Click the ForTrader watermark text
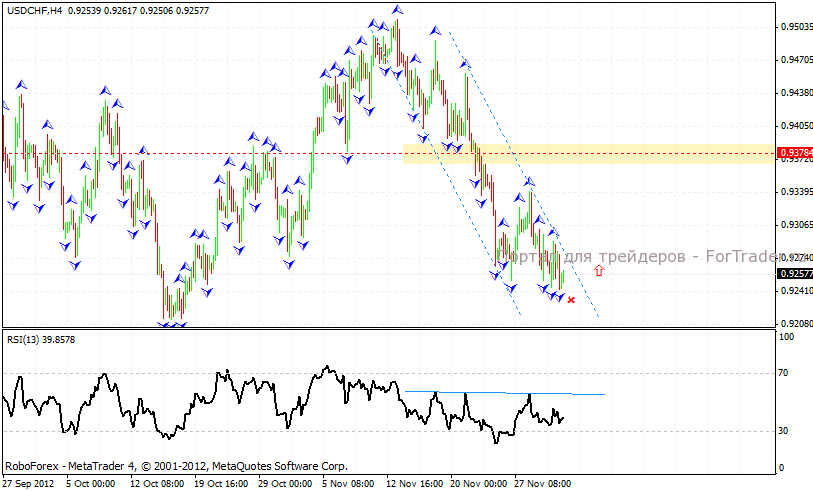Image resolution: width=813 pixels, height=491 pixels. 640,257
